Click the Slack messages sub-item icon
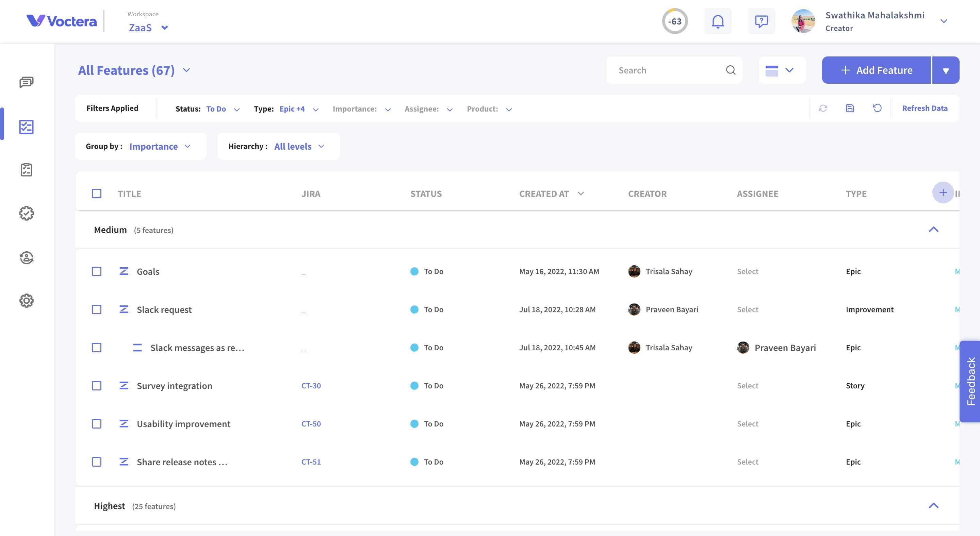 pos(137,348)
